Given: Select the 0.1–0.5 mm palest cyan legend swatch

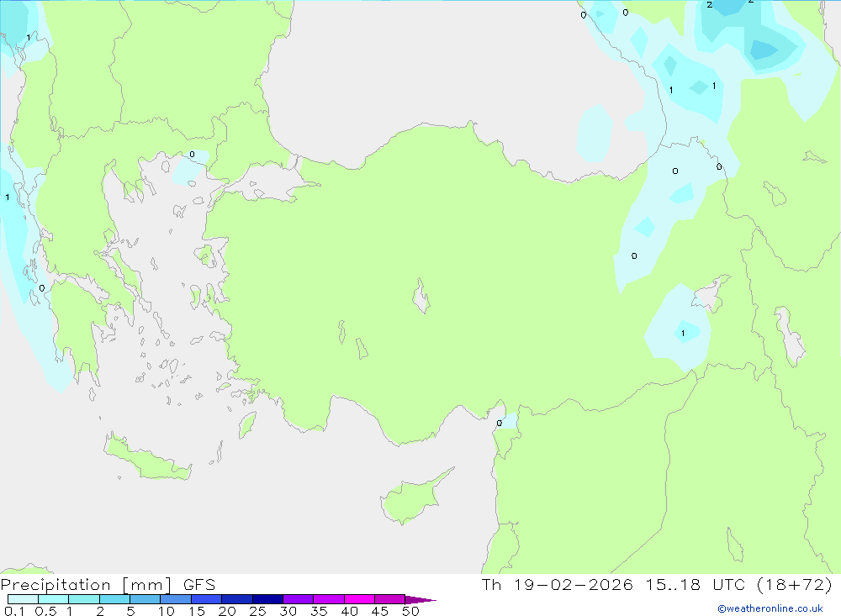Looking at the screenshot, I should point(23,599).
